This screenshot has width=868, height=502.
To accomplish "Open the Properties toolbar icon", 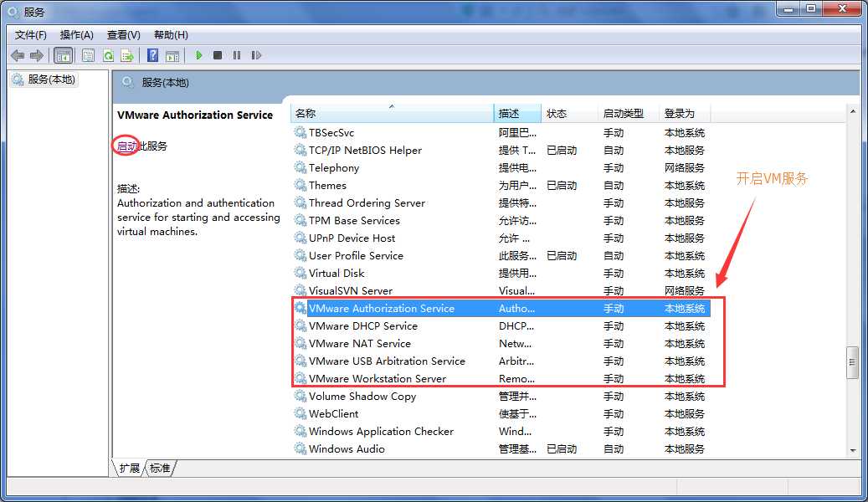I will click(88, 55).
